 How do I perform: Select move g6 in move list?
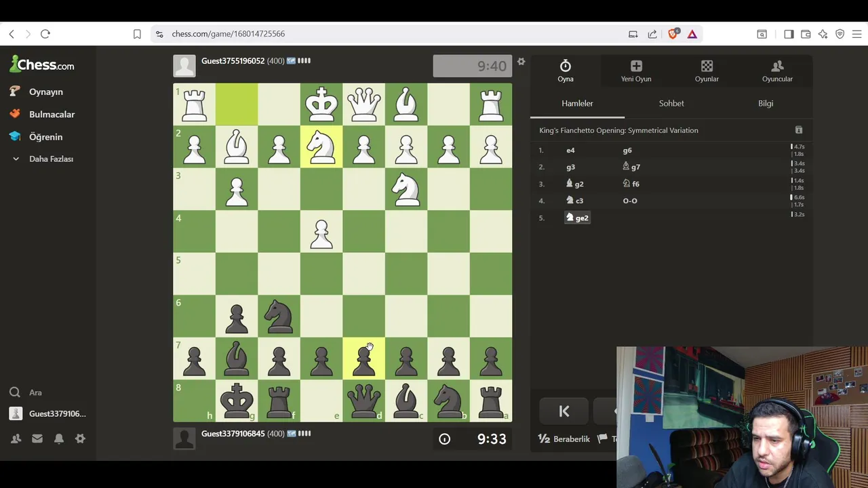coord(627,150)
